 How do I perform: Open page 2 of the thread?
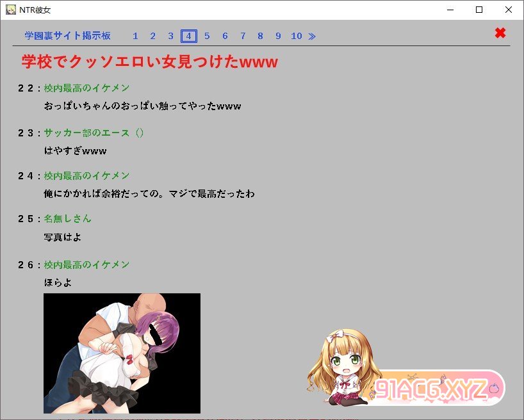[152, 36]
